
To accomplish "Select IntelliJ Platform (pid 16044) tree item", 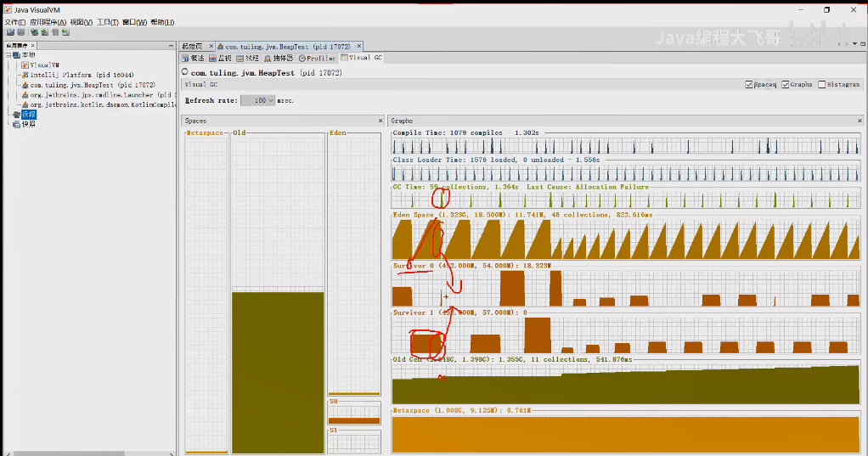I will (x=82, y=75).
